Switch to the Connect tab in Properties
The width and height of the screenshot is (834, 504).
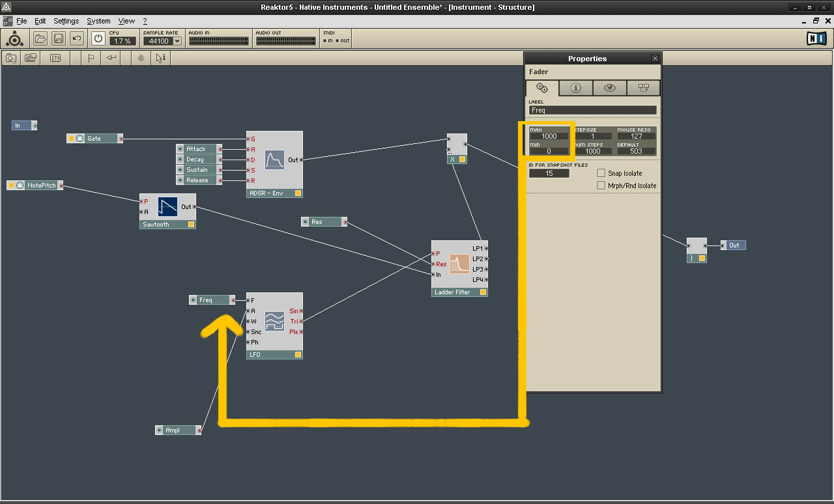[x=644, y=88]
